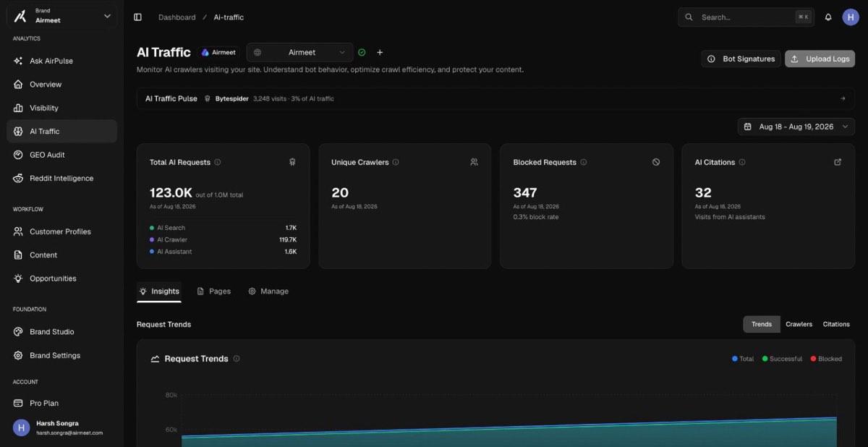Click the Ask AirPulse sparkle icon
The image size is (868, 447).
tap(18, 61)
